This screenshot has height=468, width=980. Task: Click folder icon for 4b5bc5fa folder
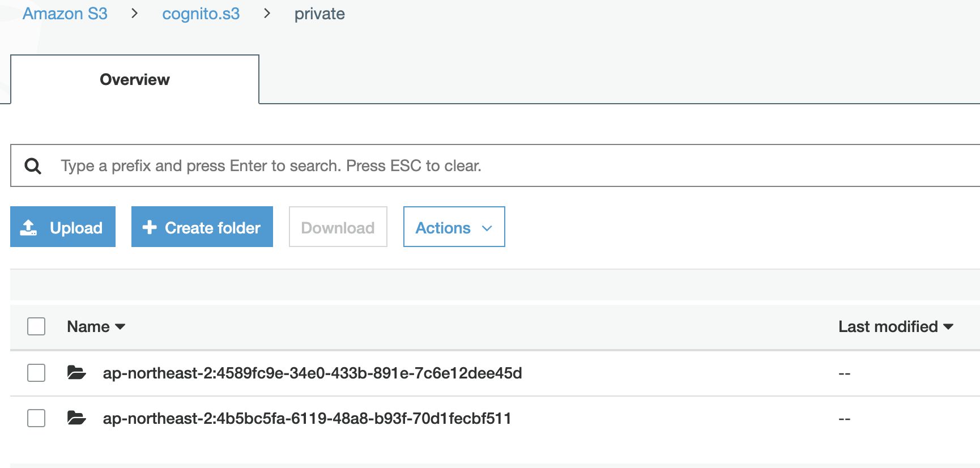coord(76,418)
